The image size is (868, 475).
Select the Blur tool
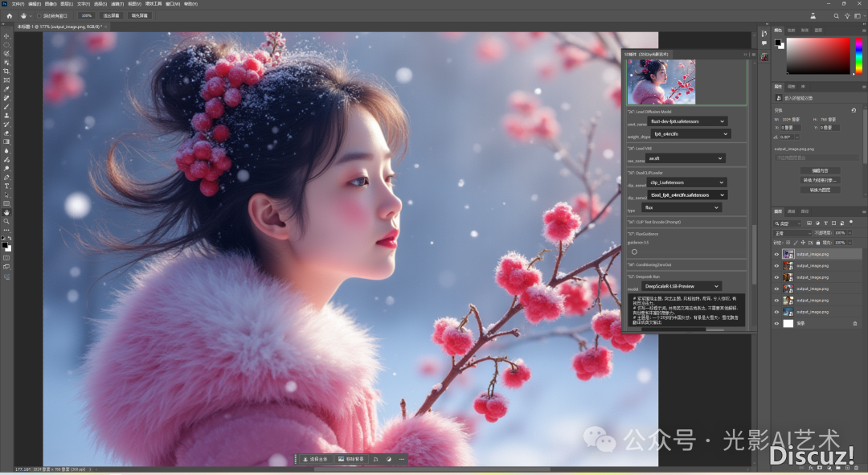click(x=6, y=150)
